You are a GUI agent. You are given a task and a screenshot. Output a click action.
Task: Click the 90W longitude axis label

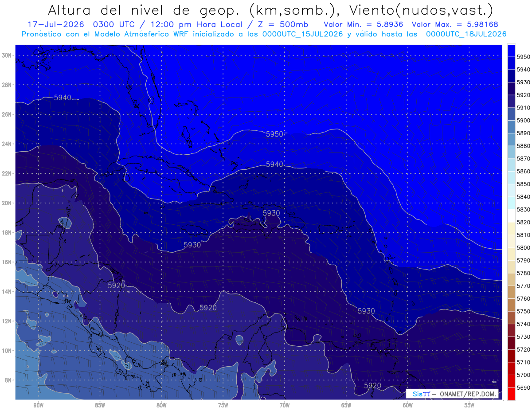point(38,405)
